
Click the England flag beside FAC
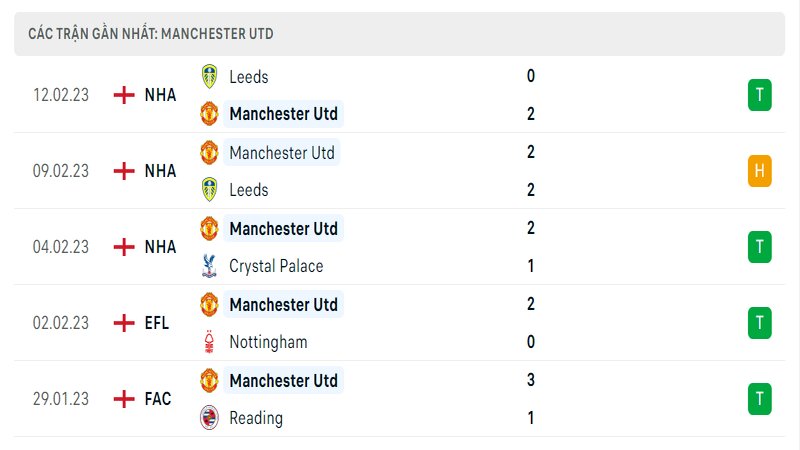pos(124,398)
